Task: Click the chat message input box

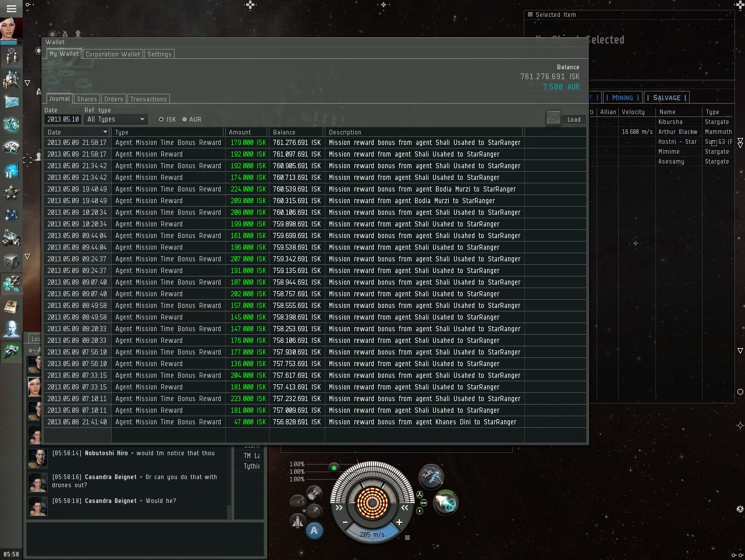Action: pos(146,539)
